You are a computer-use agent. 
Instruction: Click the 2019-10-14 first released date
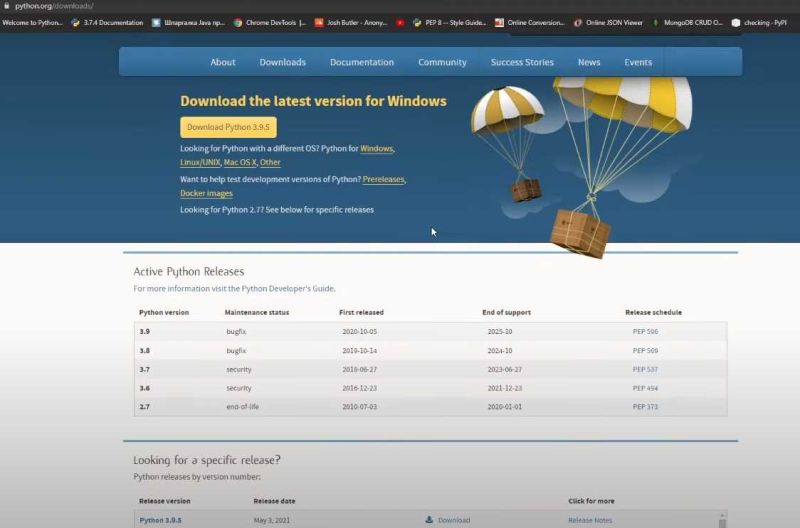[359, 351]
